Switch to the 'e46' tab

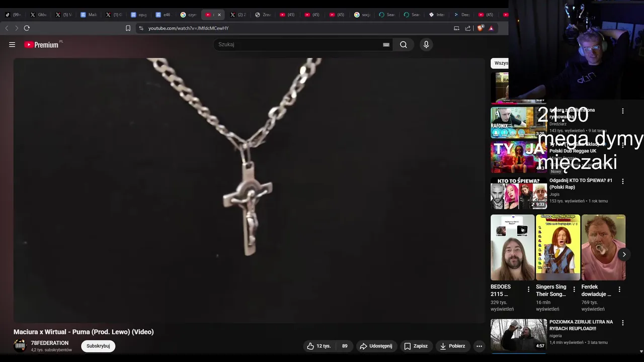pyautogui.click(x=164, y=15)
